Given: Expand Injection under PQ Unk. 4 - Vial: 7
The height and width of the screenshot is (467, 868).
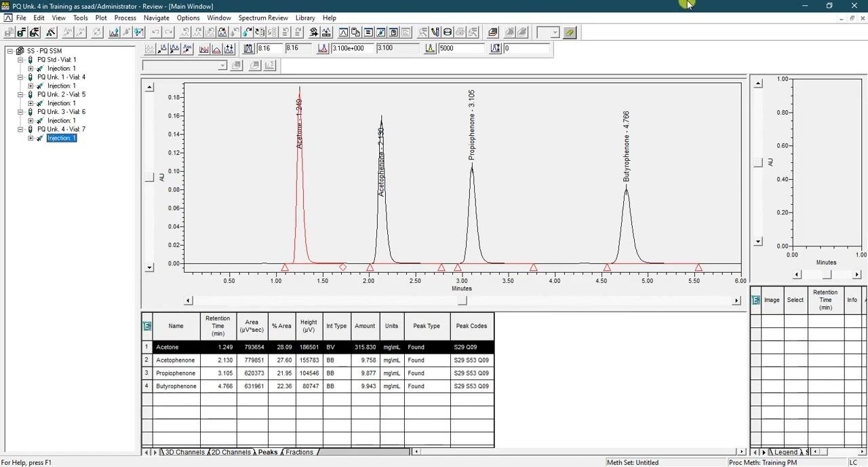Looking at the screenshot, I should [x=31, y=138].
